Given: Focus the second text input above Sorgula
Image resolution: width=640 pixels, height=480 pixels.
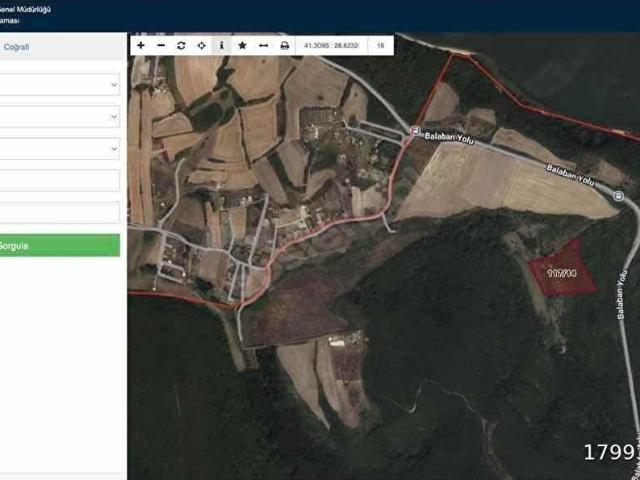Looking at the screenshot, I should pyautogui.click(x=59, y=213).
